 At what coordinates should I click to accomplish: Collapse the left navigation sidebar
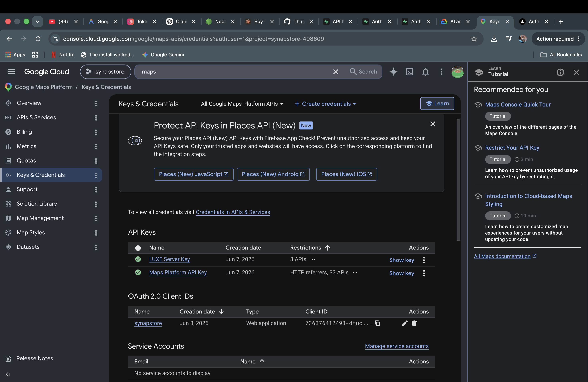pos(8,374)
